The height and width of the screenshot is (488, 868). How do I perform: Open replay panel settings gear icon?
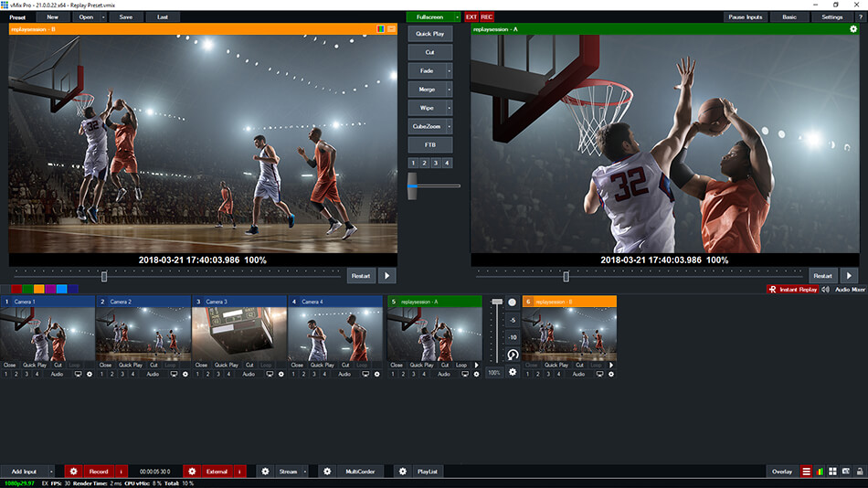(513, 372)
